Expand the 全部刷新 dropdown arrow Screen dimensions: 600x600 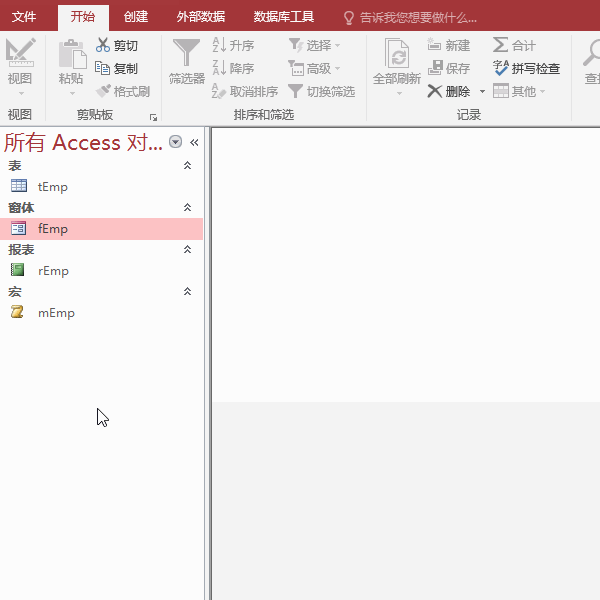[399, 93]
